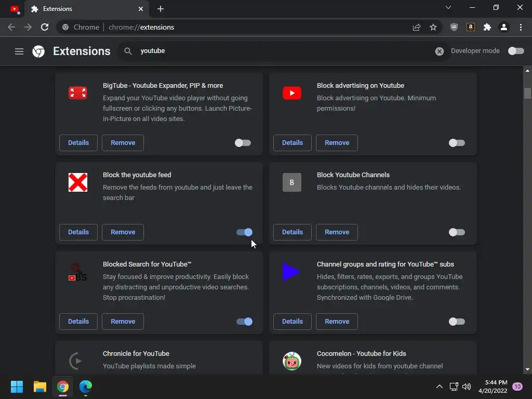
Task: Click the blue play Channel groups icon
Action: click(291, 271)
